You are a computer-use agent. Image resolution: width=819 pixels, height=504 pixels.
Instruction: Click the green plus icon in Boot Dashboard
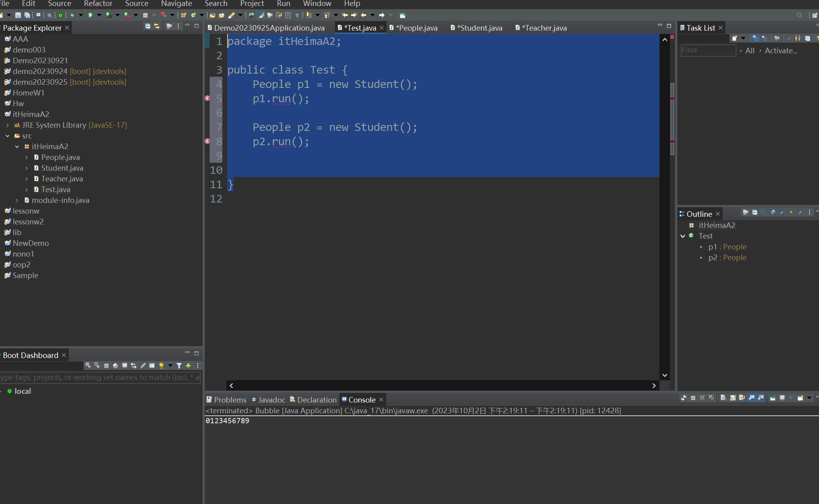tap(189, 366)
